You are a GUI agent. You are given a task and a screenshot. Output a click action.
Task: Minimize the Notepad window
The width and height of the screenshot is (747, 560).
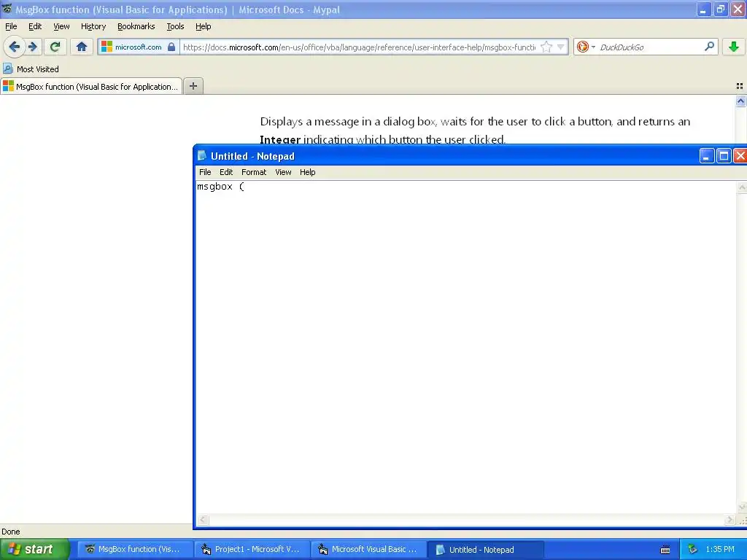coord(706,156)
